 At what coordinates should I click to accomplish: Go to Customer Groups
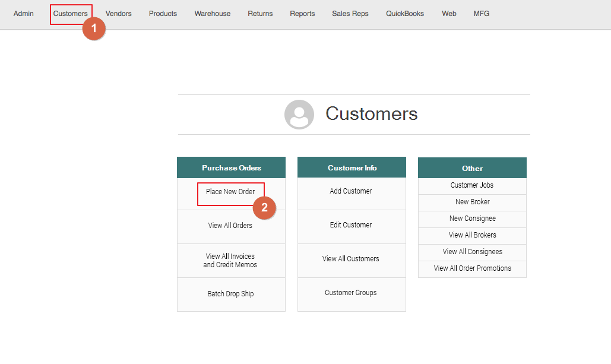(351, 293)
